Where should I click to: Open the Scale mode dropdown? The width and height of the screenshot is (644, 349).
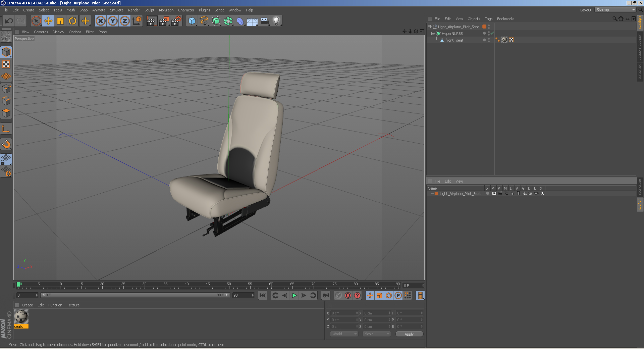[x=377, y=334]
